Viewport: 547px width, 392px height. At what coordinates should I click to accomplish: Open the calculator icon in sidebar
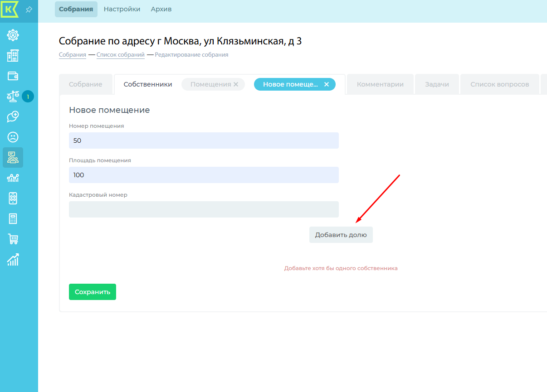tap(13, 218)
